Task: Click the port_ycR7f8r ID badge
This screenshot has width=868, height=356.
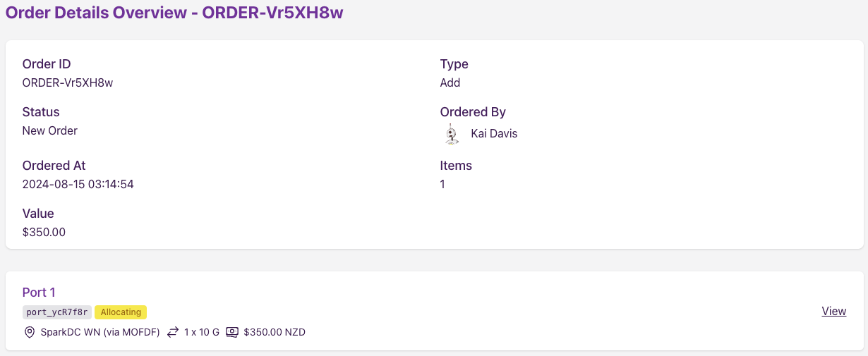Action: [57, 312]
